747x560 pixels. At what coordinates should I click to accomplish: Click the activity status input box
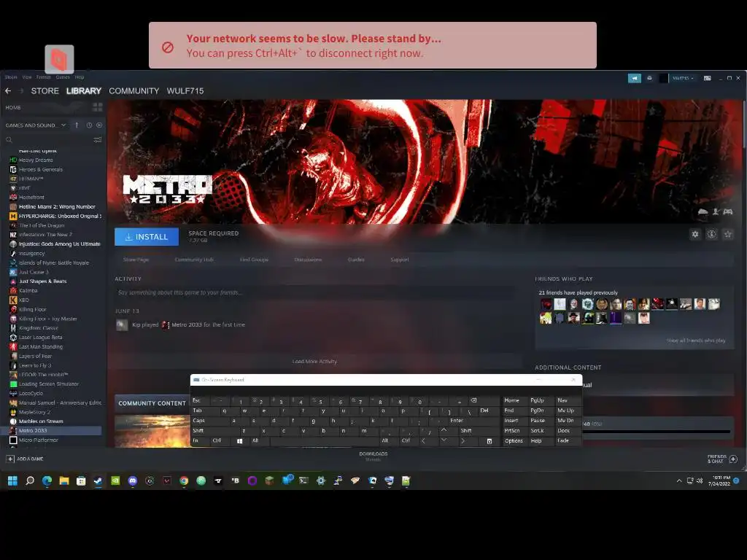tap(314, 292)
